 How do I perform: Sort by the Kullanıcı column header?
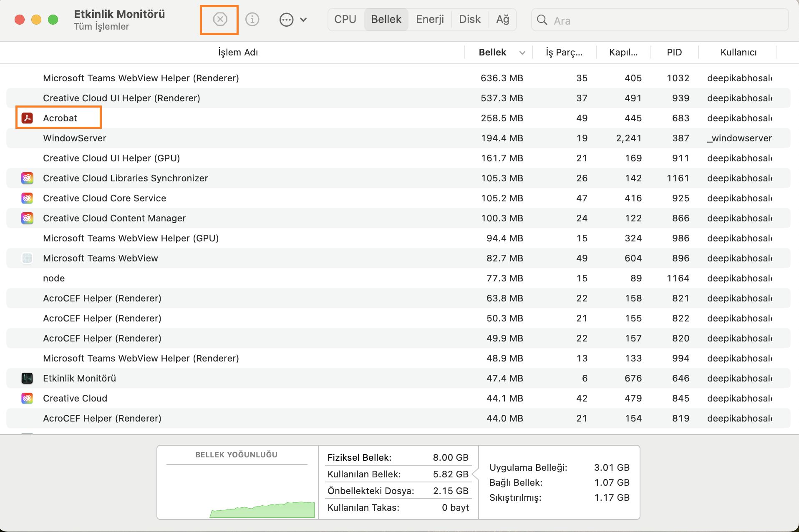[x=738, y=53]
